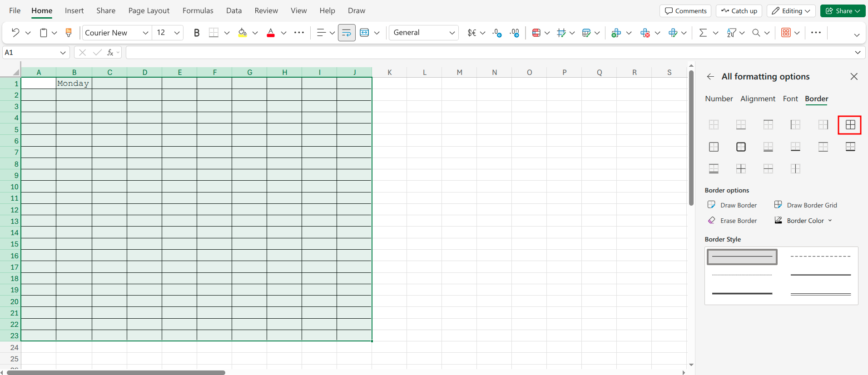Open the Undo history dropdown arrow
This screenshot has width=868, height=375.
click(28, 33)
